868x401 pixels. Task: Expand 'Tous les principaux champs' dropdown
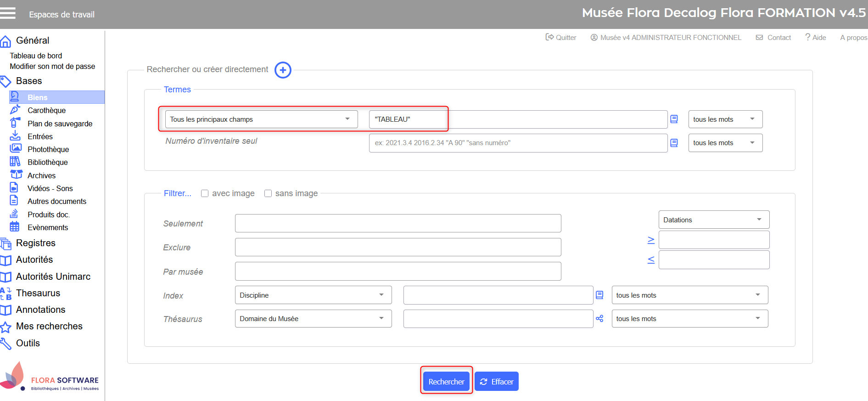click(261, 119)
